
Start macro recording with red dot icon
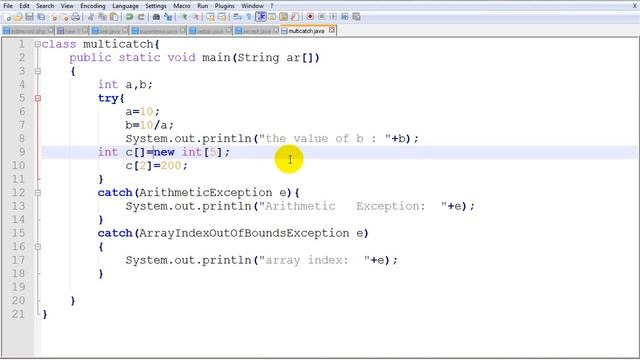310,17
